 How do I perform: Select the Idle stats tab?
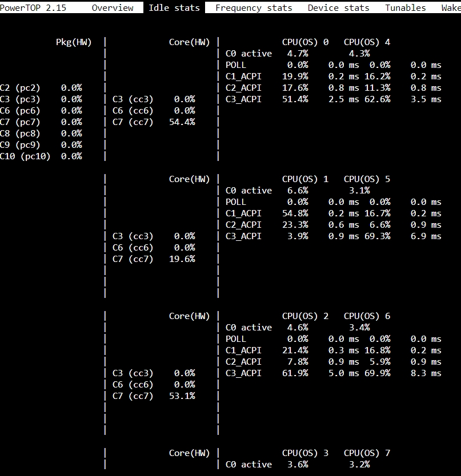tap(174, 8)
